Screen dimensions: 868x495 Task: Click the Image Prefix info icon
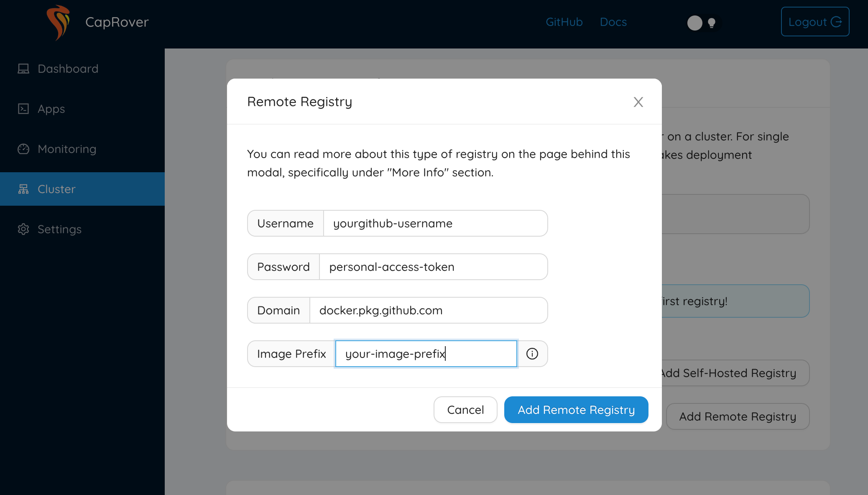(532, 354)
